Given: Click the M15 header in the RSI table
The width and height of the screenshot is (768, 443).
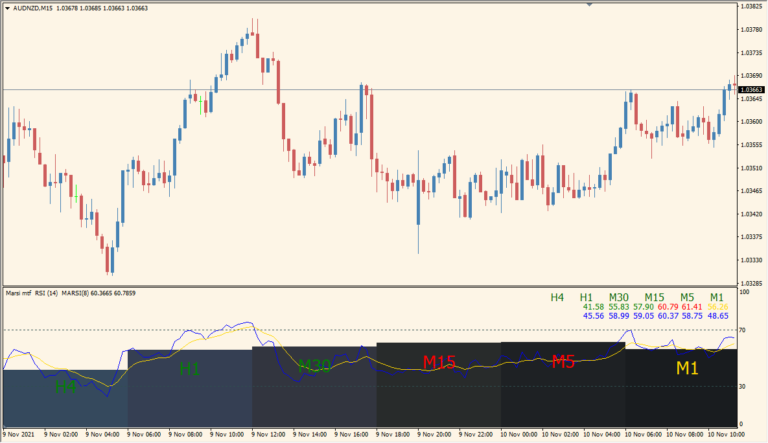Looking at the screenshot, I should pyautogui.click(x=654, y=297).
